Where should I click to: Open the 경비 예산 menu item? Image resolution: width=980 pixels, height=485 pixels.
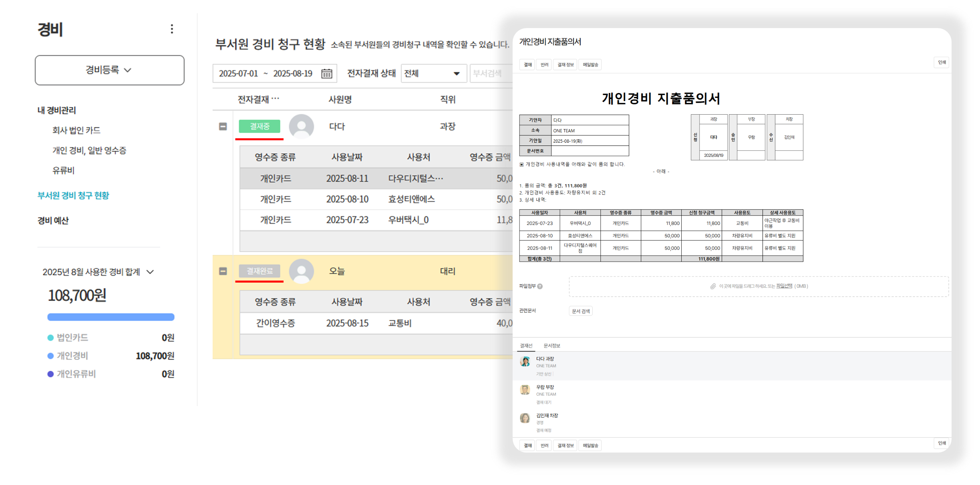point(53,220)
